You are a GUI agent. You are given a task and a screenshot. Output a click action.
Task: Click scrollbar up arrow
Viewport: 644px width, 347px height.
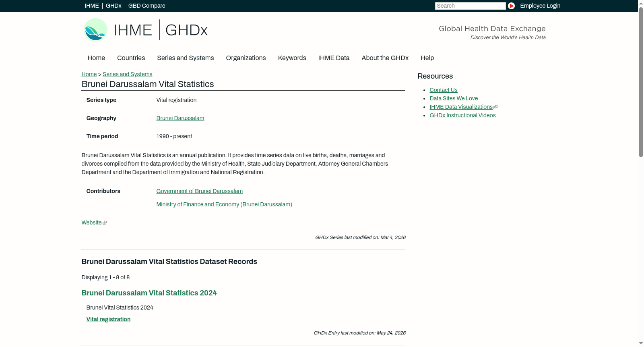pos(641,3)
